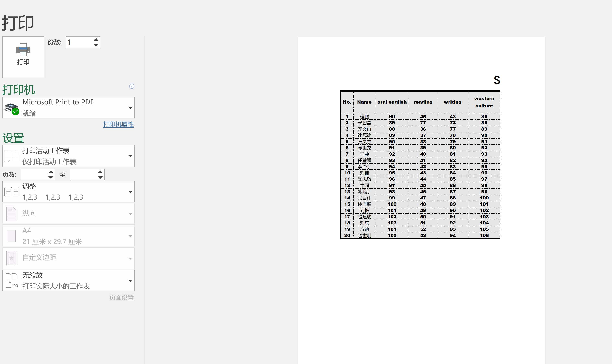612x364 pixels.
Task: Open 打印机属性 link
Action: click(118, 124)
